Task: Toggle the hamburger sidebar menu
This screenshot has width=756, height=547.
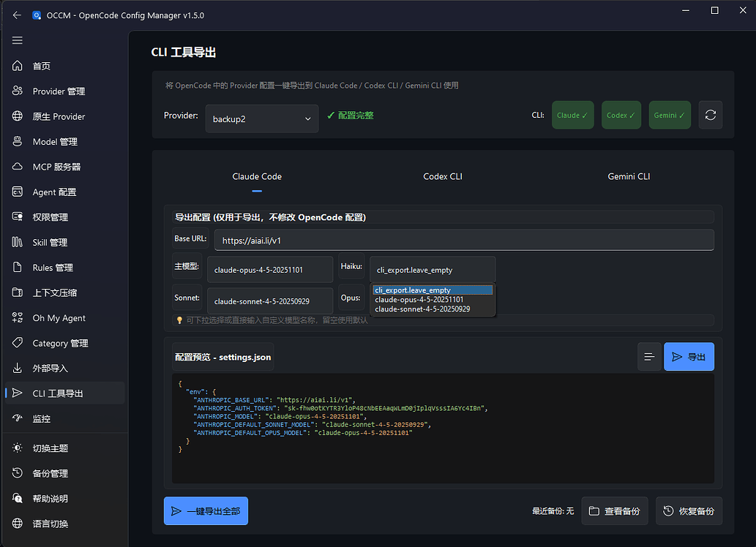Action: pos(18,40)
